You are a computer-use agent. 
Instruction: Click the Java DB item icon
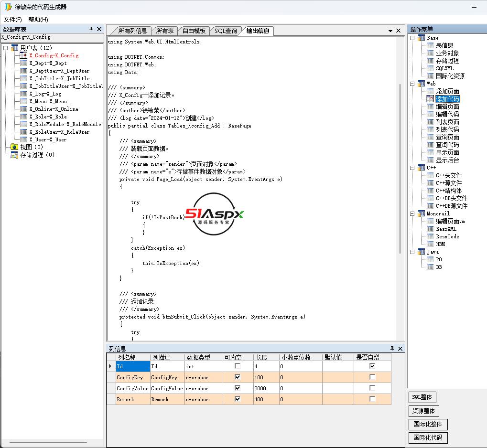[430, 267]
